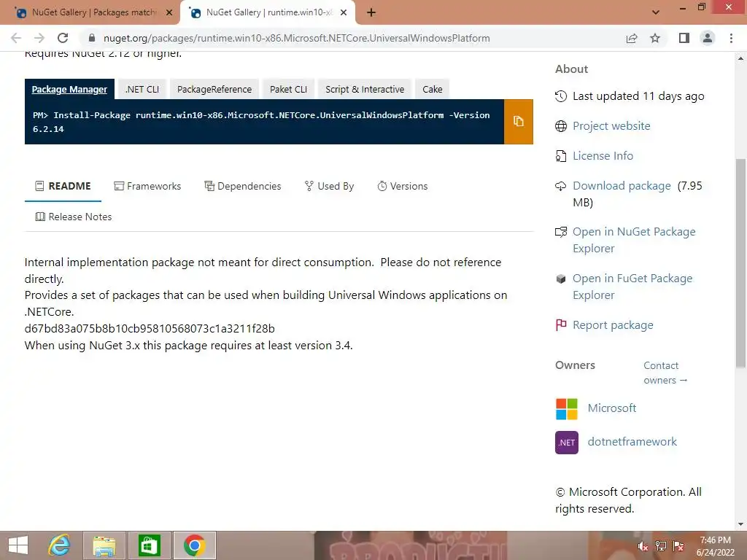Image resolution: width=747 pixels, height=560 pixels.
Task: Click Open in NuGet Package Explorer
Action: point(634,240)
